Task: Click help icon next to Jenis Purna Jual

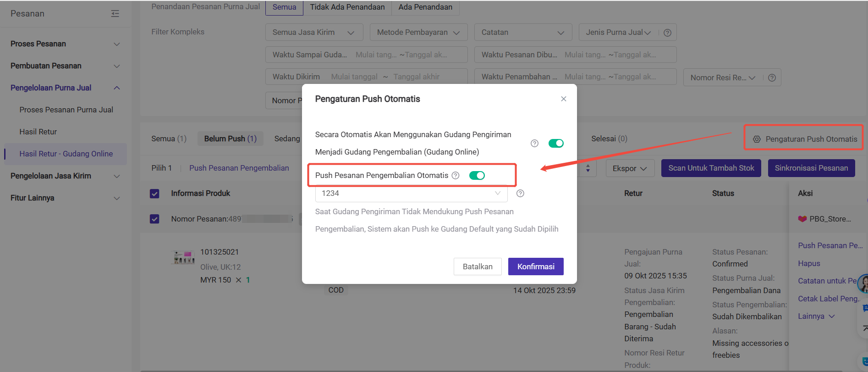Action: pyautogui.click(x=667, y=33)
